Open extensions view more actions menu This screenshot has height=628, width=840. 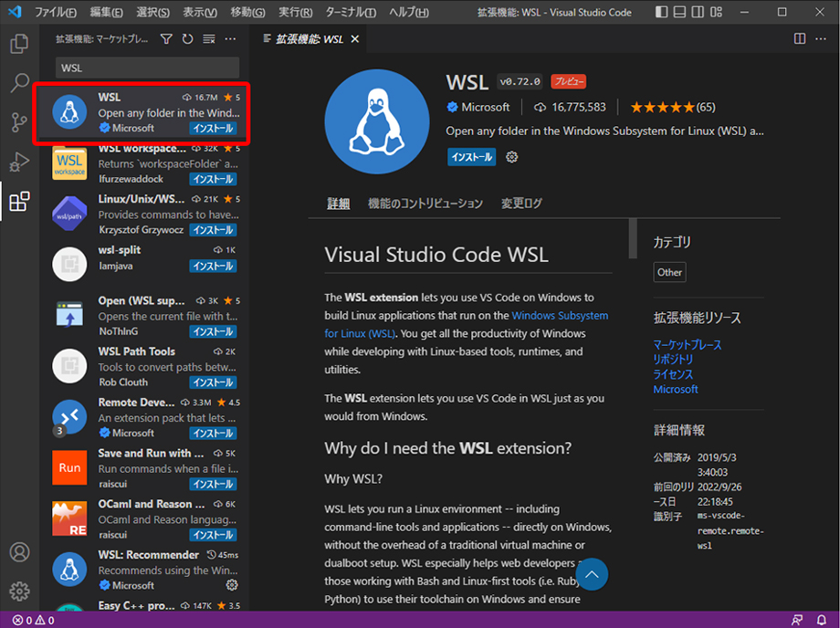[230, 39]
